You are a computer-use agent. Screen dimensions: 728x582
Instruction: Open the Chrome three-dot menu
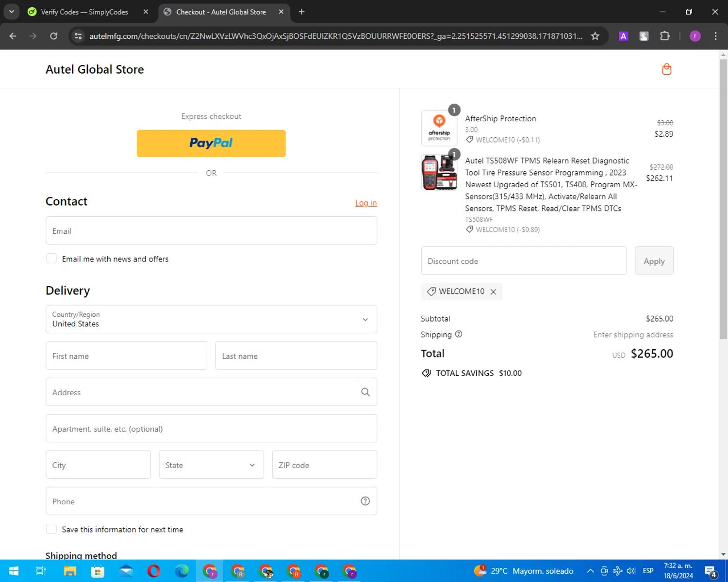[715, 36]
